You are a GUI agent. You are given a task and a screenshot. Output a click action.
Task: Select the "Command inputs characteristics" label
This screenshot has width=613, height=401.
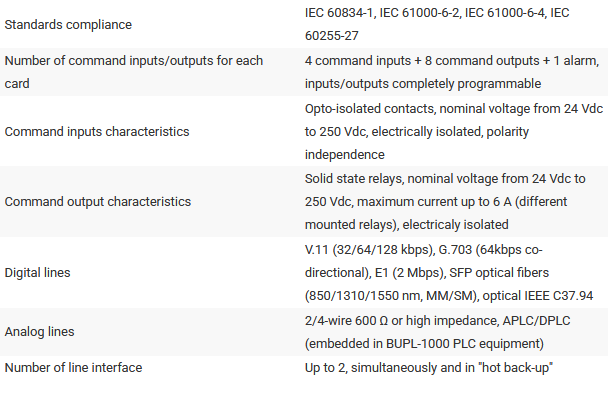click(97, 132)
